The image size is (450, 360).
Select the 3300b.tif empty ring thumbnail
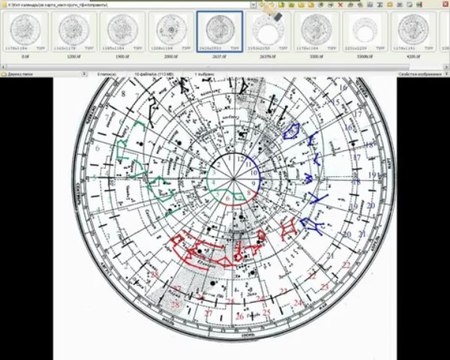click(365, 32)
